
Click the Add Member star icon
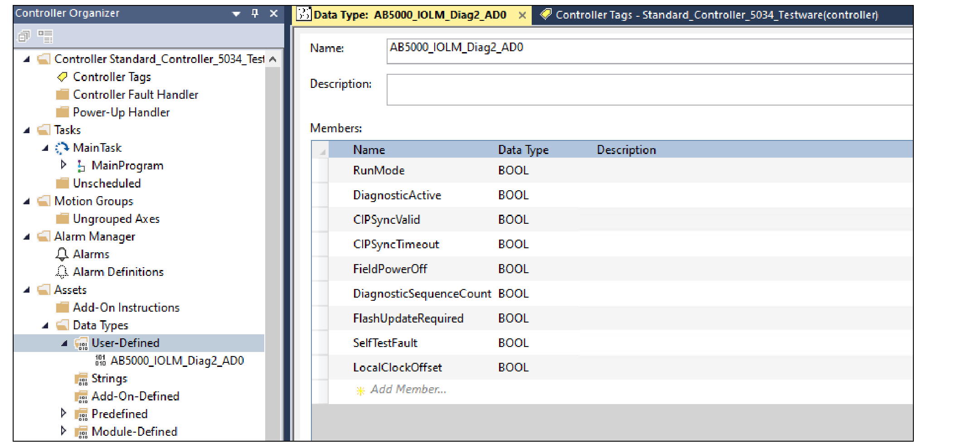360,390
